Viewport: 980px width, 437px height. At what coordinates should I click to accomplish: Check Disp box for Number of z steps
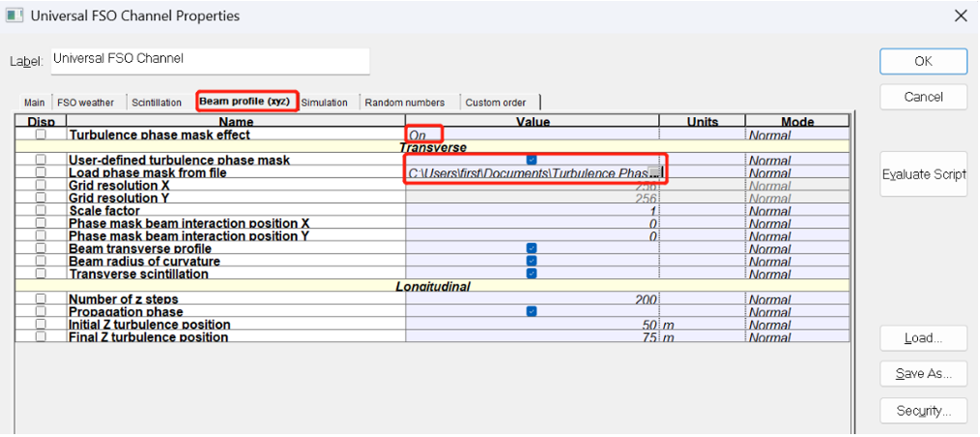[41, 300]
